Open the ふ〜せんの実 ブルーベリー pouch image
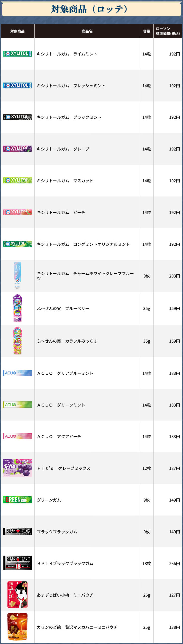The image size is (183, 644). coord(17,308)
